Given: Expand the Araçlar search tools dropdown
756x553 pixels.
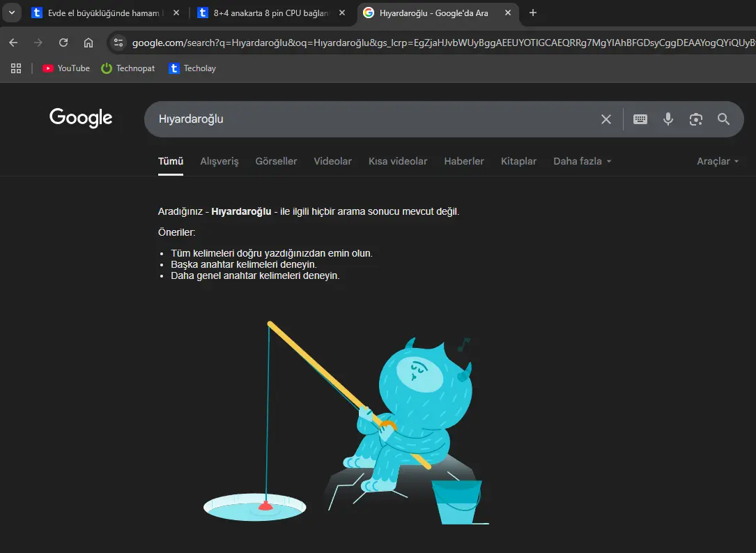Looking at the screenshot, I should click(x=718, y=162).
